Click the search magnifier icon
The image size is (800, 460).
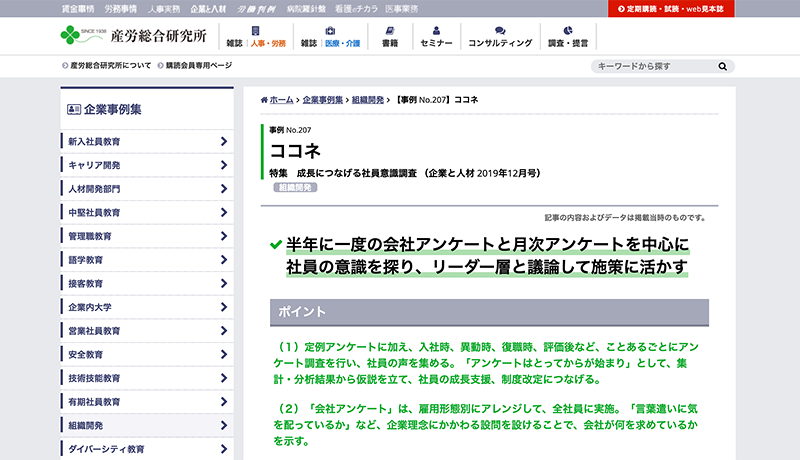[x=723, y=66]
